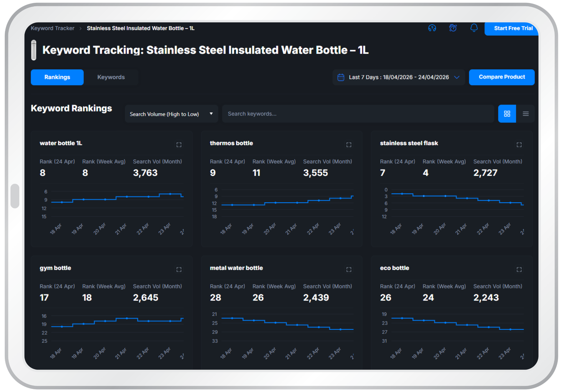The height and width of the screenshot is (392, 563).
Task: Open the notifications bell
Action: (x=474, y=28)
